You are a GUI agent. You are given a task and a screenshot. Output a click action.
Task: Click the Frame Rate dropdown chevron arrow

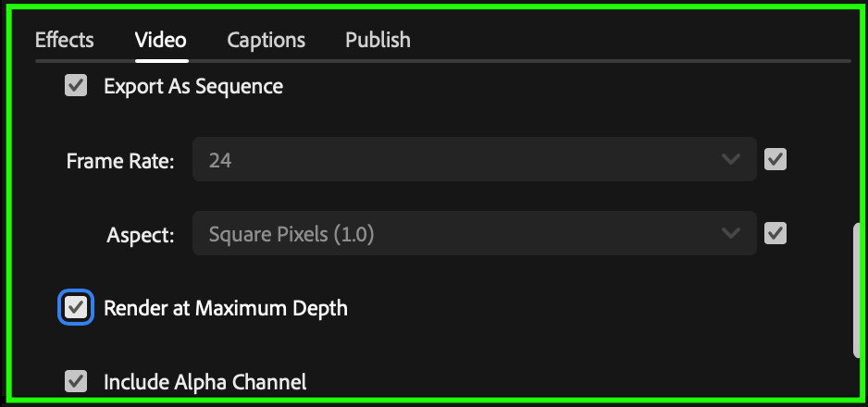731,159
